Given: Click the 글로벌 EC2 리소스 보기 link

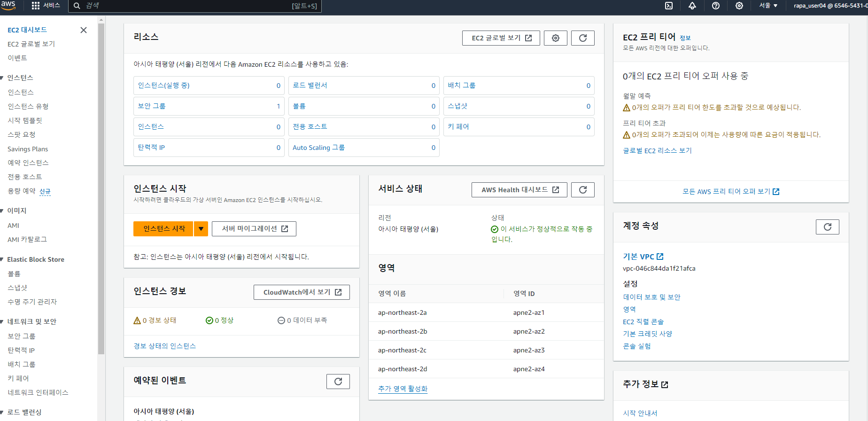Looking at the screenshot, I should [657, 151].
